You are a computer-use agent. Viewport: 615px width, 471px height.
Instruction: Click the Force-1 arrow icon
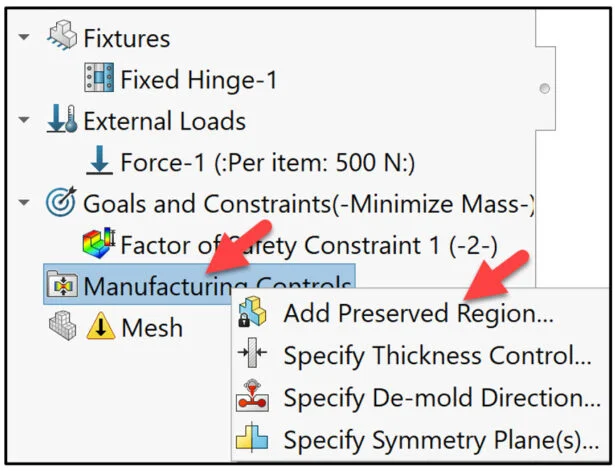point(100,162)
